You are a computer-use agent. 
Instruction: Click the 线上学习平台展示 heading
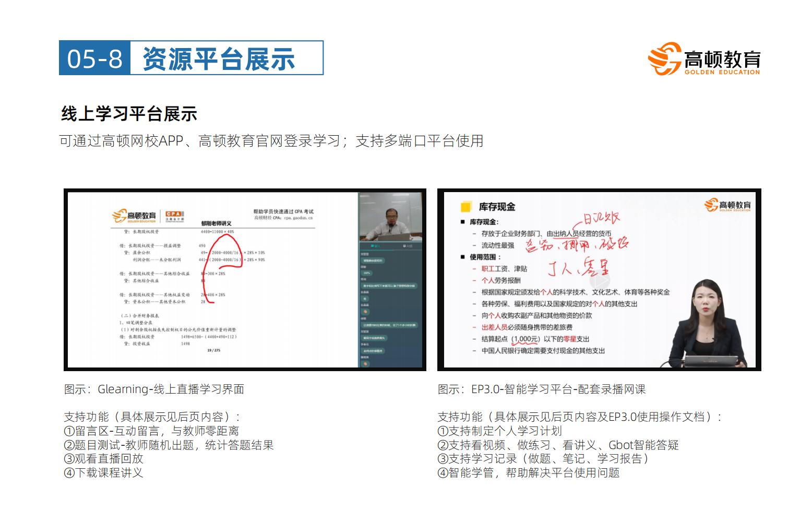tap(129, 114)
